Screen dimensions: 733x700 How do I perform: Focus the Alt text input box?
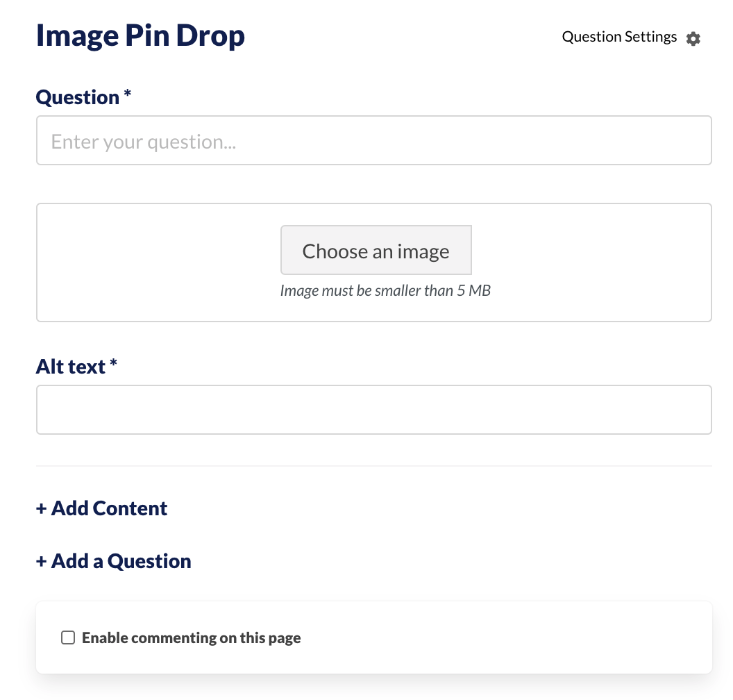(374, 410)
